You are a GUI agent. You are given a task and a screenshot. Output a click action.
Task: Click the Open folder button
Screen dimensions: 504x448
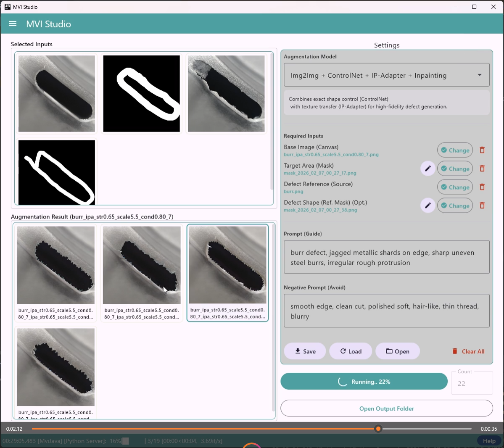pos(398,351)
